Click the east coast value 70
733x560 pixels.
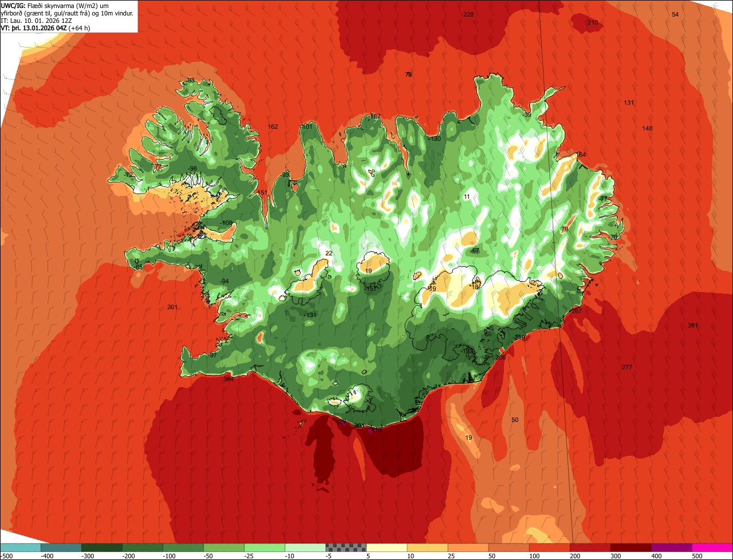pos(613,237)
